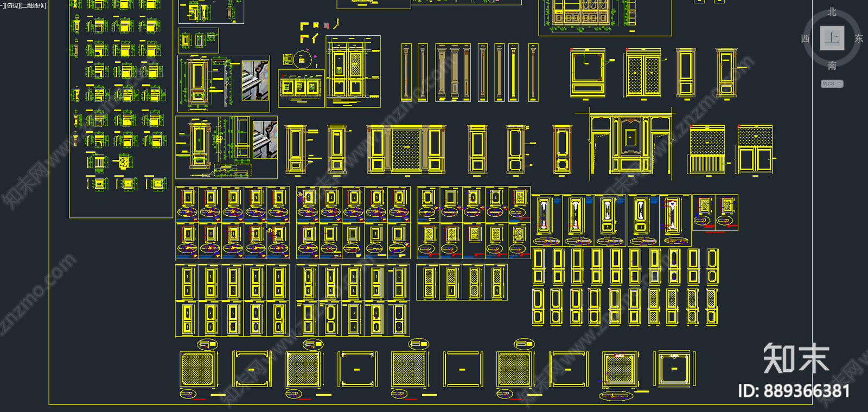Open the WCS coordinate system dropdown

pos(832,83)
